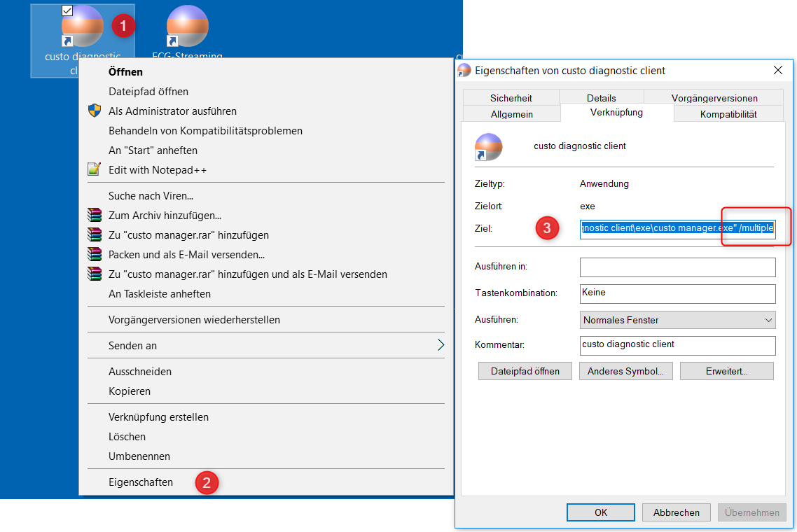The width and height of the screenshot is (797, 532).
Task: Switch to the Vorgängerversionen tab
Action: 714,97
